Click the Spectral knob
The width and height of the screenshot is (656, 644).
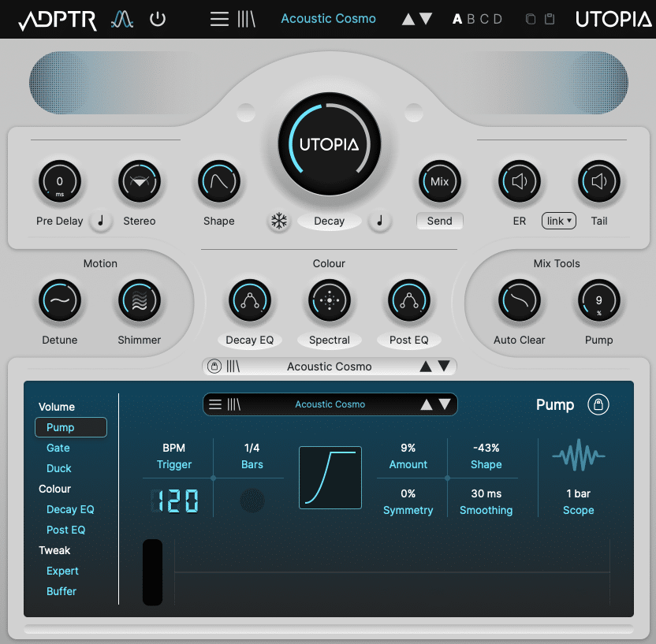tap(330, 300)
